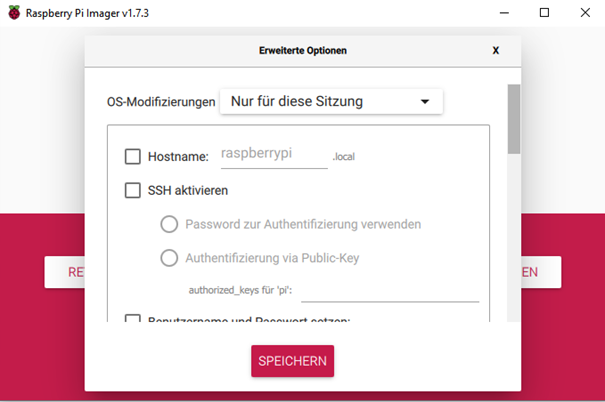Enable the Hostname checkbox
Image resolution: width=605 pixels, height=402 pixels.
coord(133,157)
